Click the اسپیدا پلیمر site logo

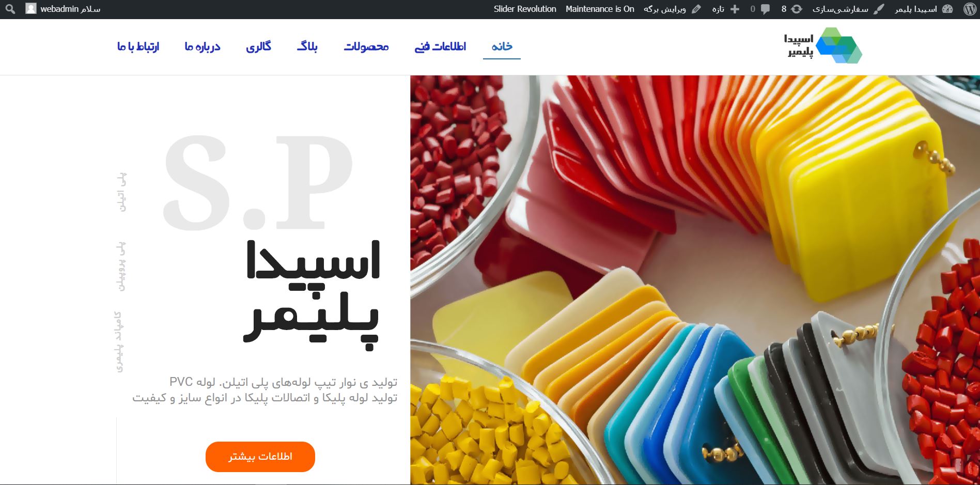(x=823, y=45)
